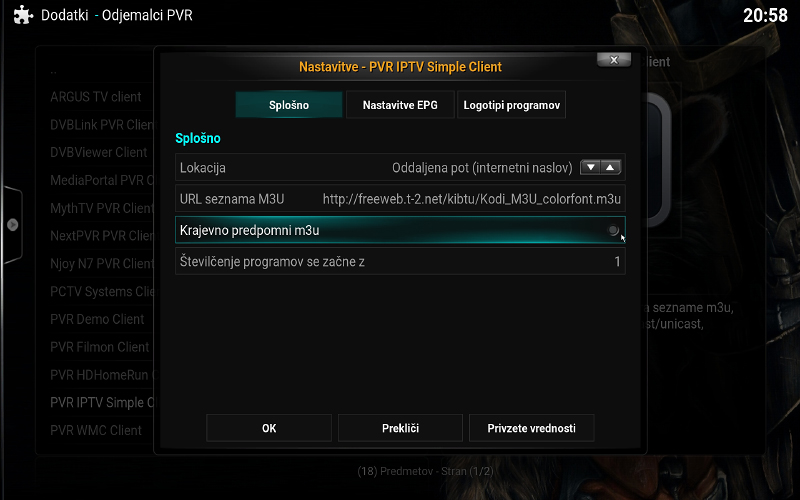Click the Dodatki puzzle piece icon
800x500 pixels.
pos(23,15)
